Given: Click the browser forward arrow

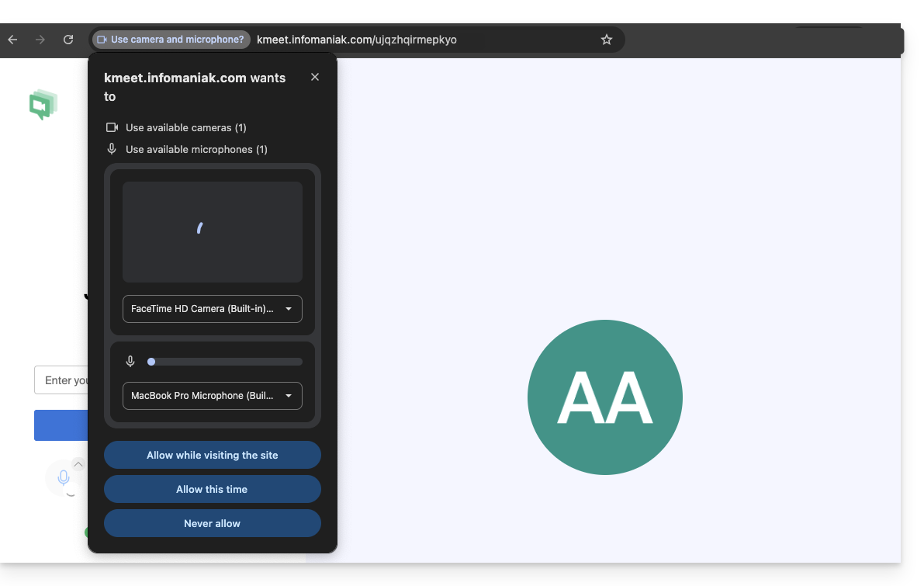Looking at the screenshot, I should click(40, 40).
